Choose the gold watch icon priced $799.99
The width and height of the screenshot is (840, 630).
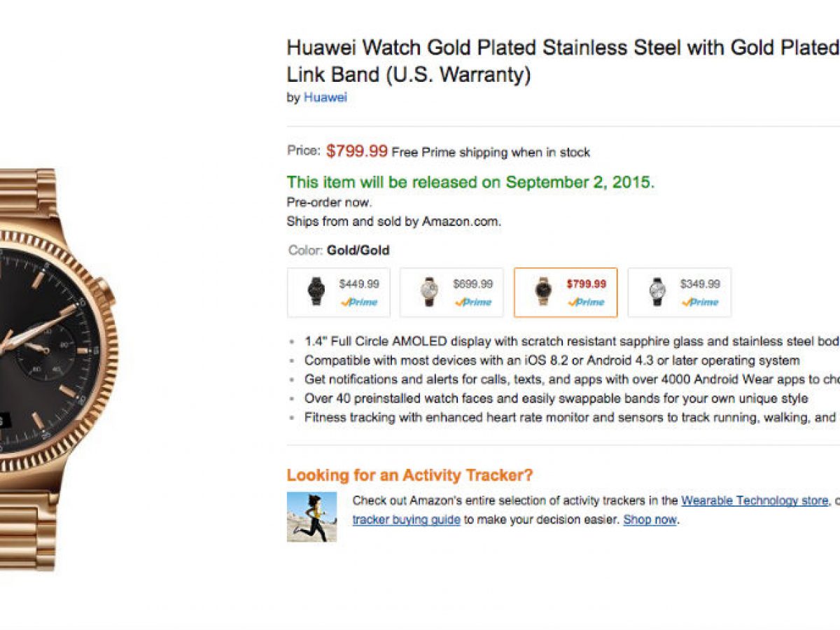pos(542,291)
